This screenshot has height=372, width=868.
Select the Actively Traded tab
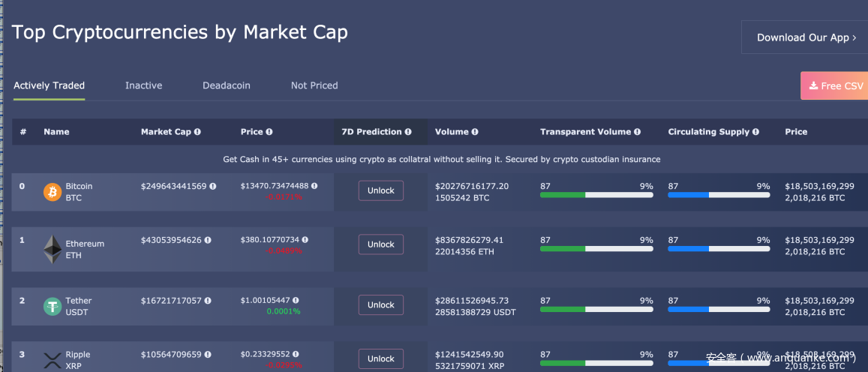coord(49,85)
